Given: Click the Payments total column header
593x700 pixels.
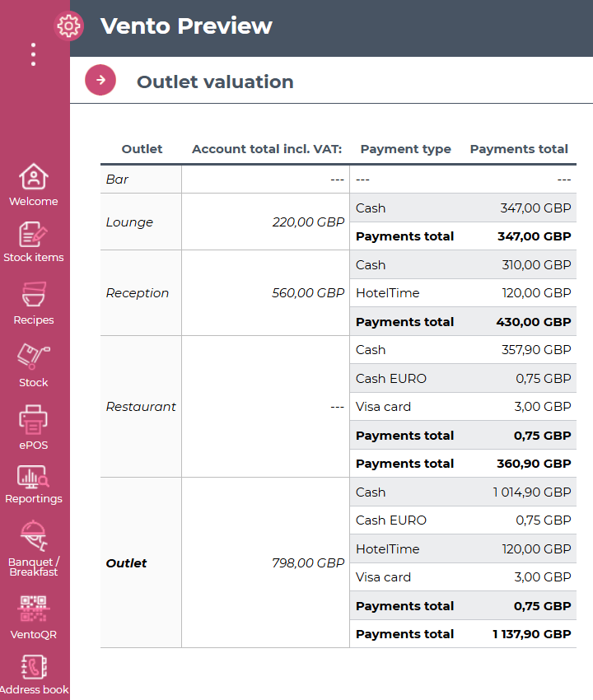Looking at the screenshot, I should point(519,149).
